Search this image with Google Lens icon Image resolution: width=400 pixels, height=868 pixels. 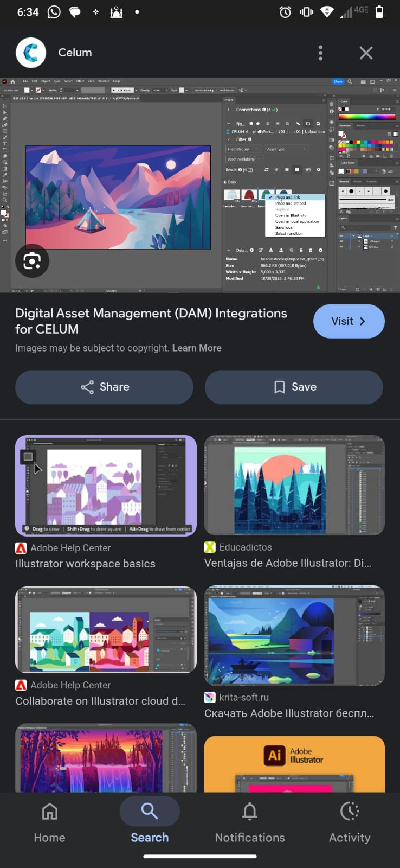pyautogui.click(x=32, y=261)
